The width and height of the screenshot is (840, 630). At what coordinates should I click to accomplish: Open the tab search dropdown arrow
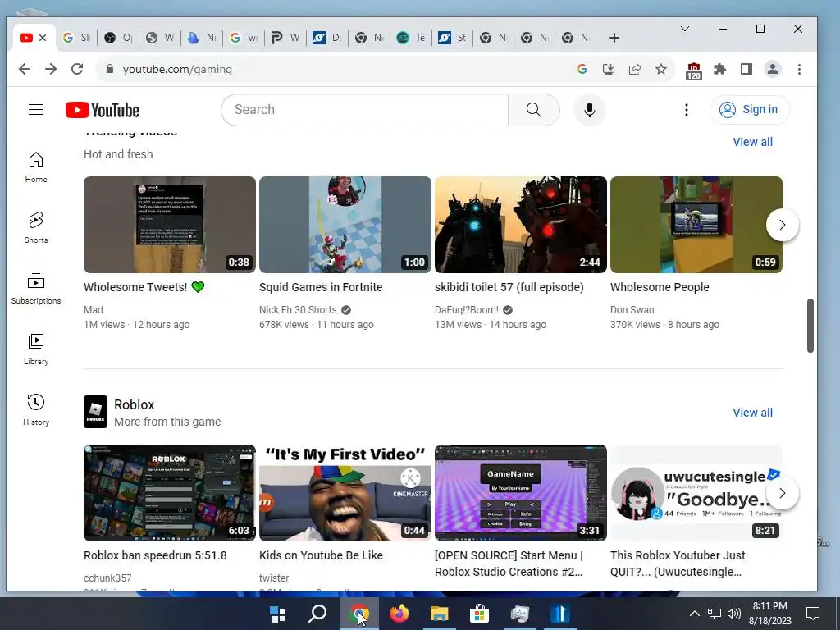[x=685, y=29]
